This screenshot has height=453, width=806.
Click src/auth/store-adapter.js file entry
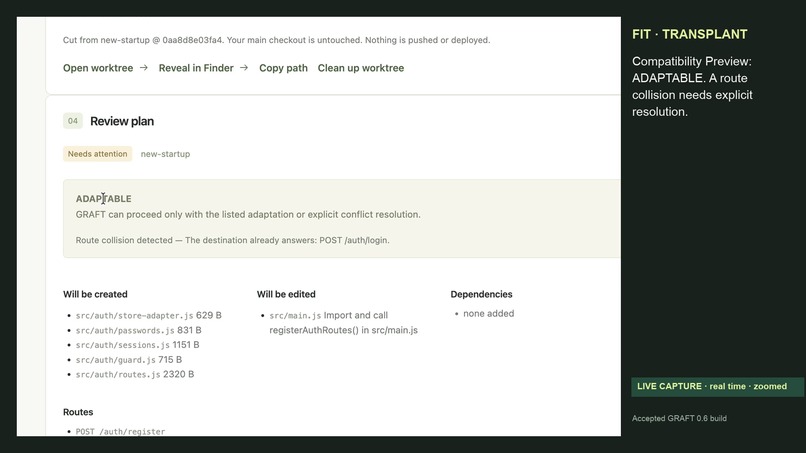pyautogui.click(x=149, y=315)
